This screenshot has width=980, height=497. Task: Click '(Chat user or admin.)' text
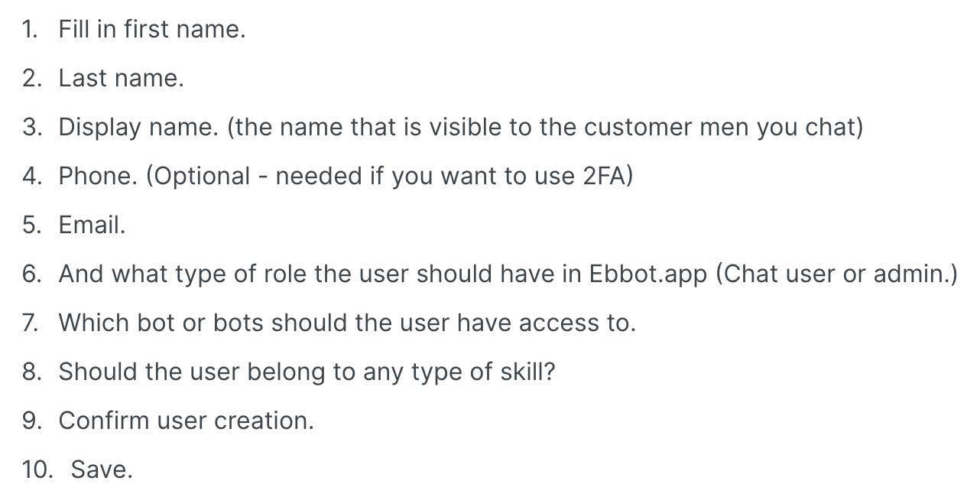tap(836, 274)
